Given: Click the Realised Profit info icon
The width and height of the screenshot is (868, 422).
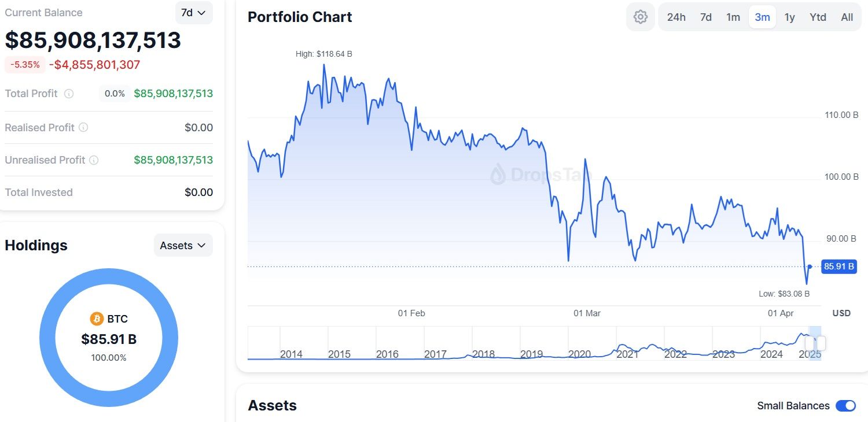Looking at the screenshot, I should pyautogui.click(x=83, y=127).
